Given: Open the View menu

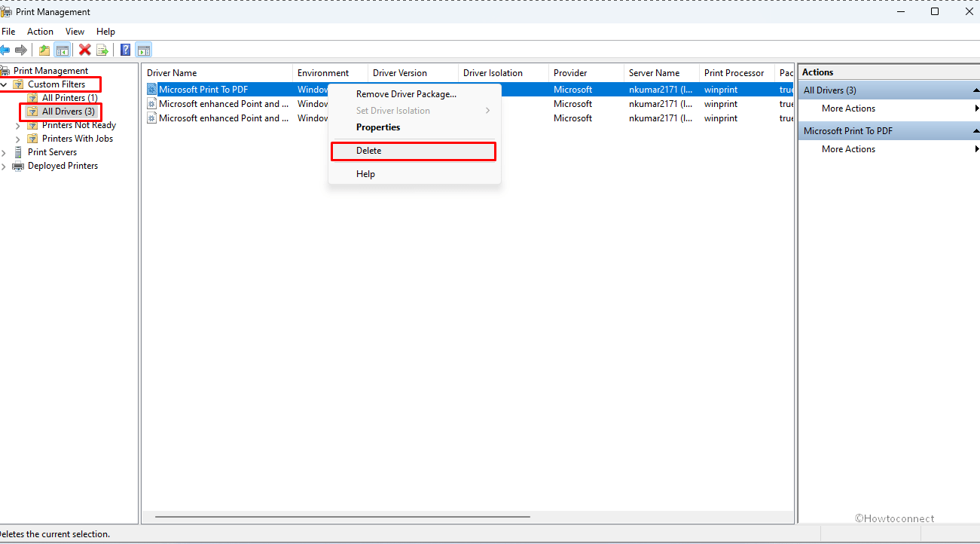Looking at the screenshot, I should (75, 32).
